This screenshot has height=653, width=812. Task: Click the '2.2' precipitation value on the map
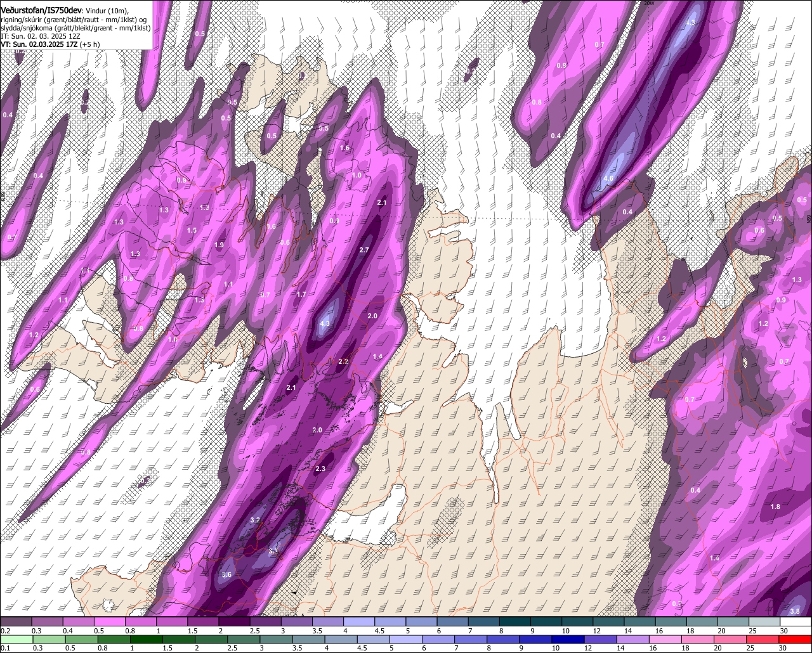343,361
